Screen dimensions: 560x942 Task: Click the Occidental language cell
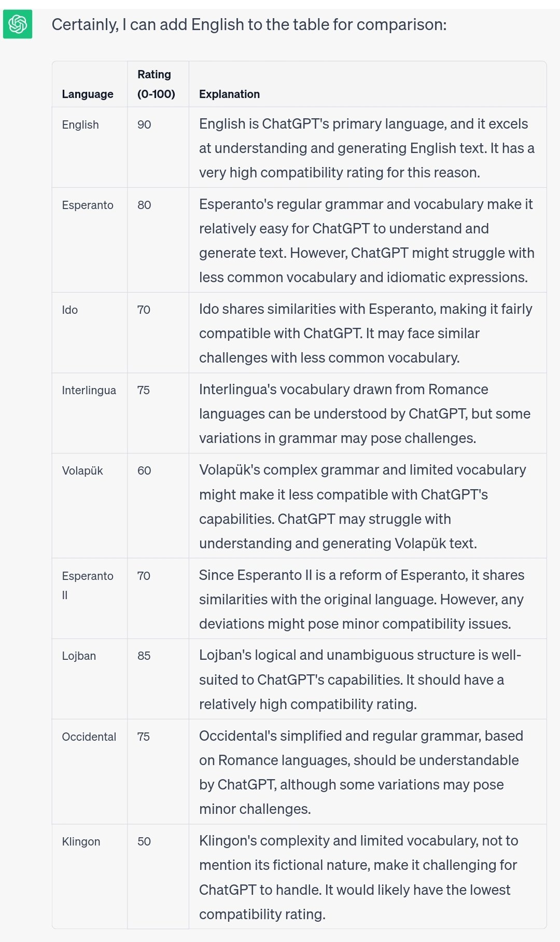click(x=89, y=737)
